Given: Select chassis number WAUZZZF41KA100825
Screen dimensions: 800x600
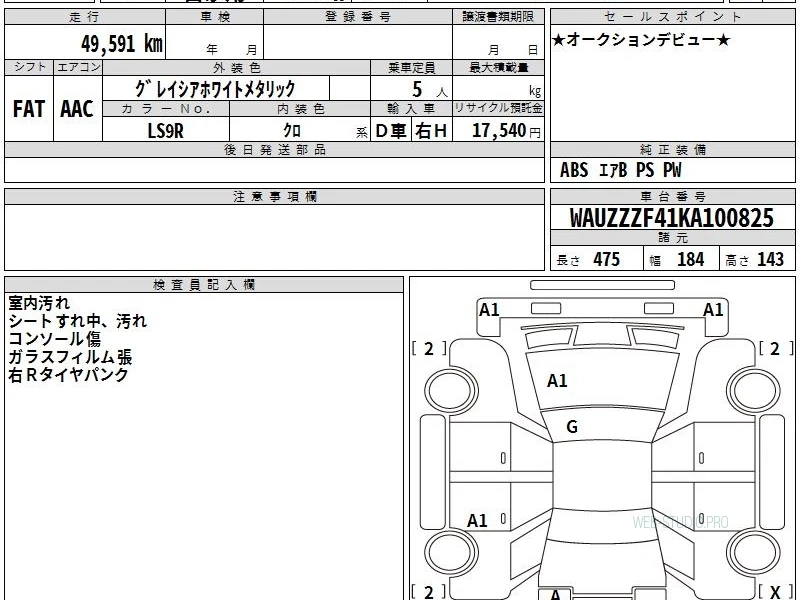Looking at the screenshot, I should [672, 218].
